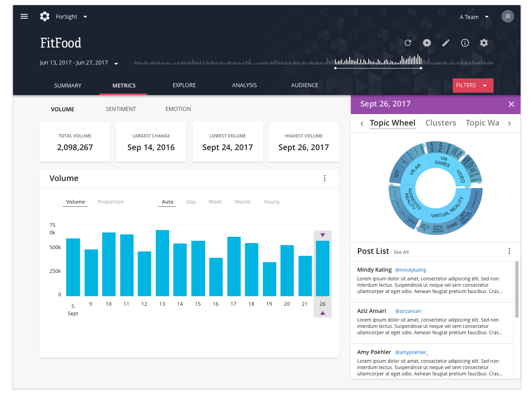
Task: Open the @azizansari profile link
Action: click(x=408, y=311)
